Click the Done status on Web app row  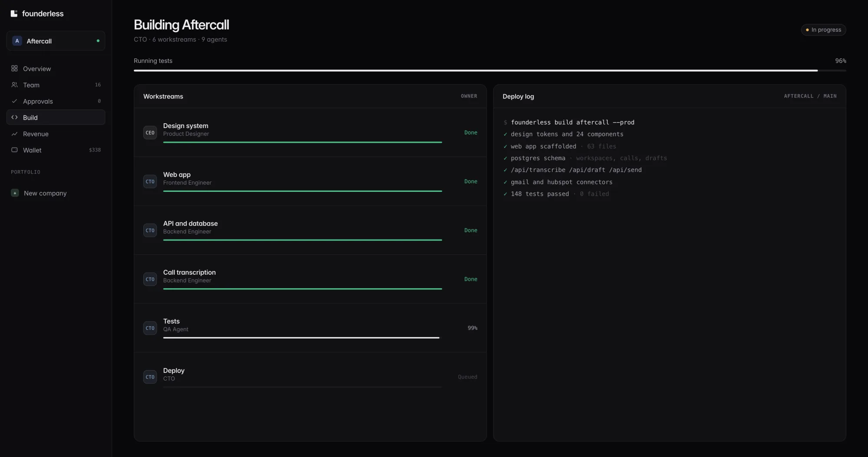point(470,181)
